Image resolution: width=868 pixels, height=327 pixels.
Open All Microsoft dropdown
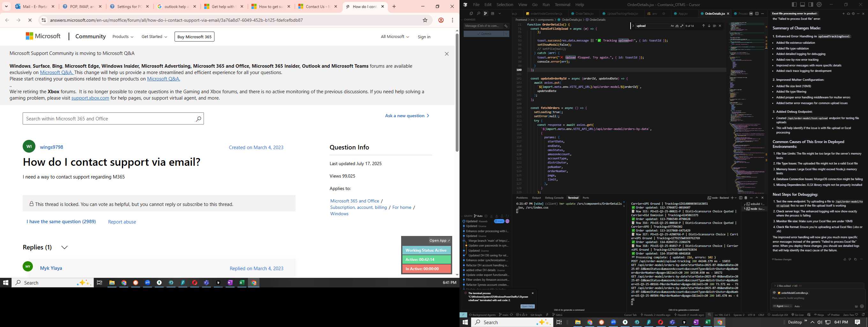coord(394,36)
